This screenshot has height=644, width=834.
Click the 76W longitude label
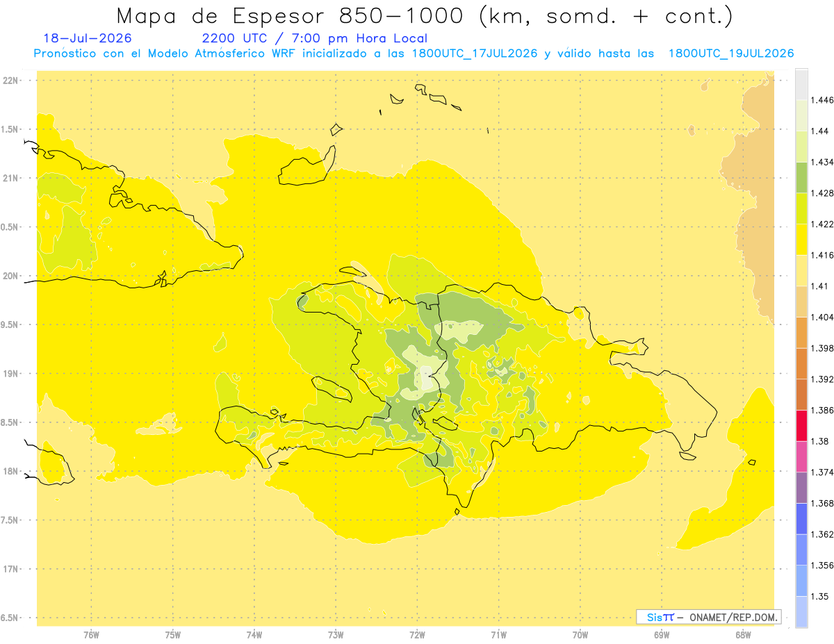[x=91, y=634]
